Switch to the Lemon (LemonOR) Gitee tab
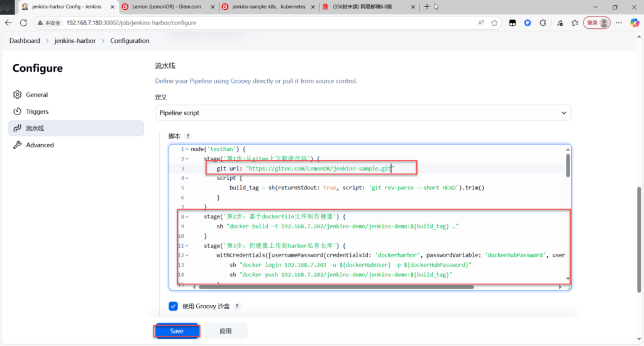The width and height of the screenshot is (644, 346). pos(167,7)
